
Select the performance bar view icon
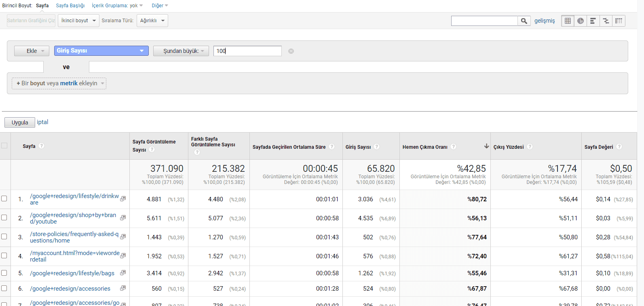point(593,21)
